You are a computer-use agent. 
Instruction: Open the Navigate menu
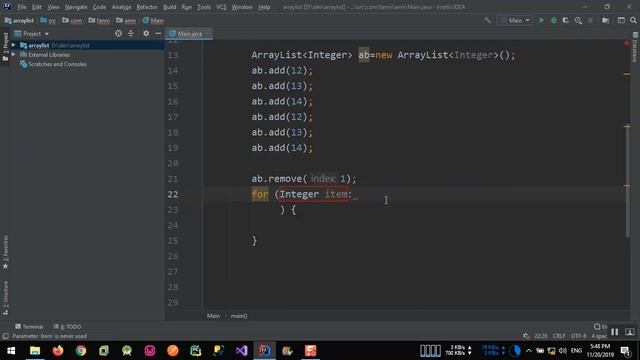pyautogui.click(x=76, y=7)
